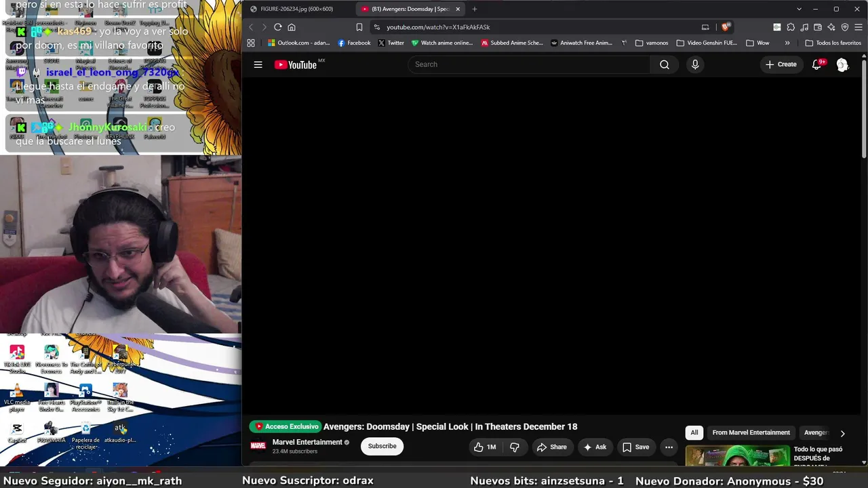Click the Share button under the video
The width and height of the screenshot is (868, 488).
pos(551,447)
